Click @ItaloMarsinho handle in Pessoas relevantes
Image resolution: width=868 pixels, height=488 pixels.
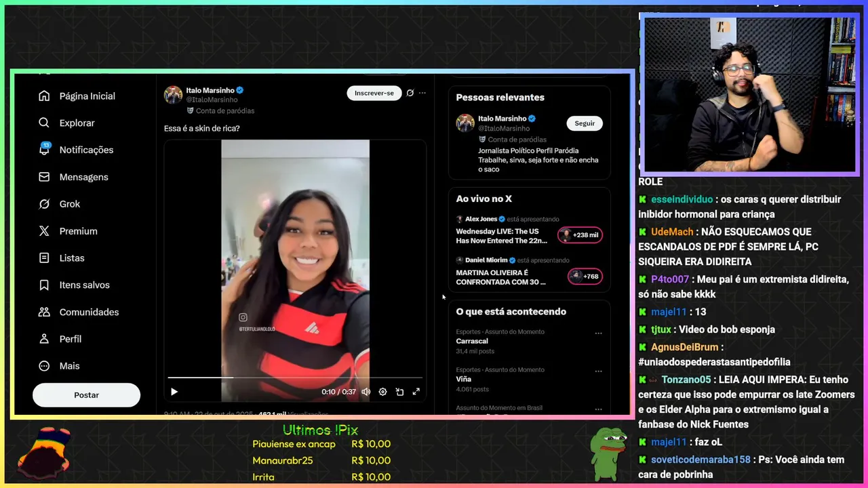click(x=504, y=128)
